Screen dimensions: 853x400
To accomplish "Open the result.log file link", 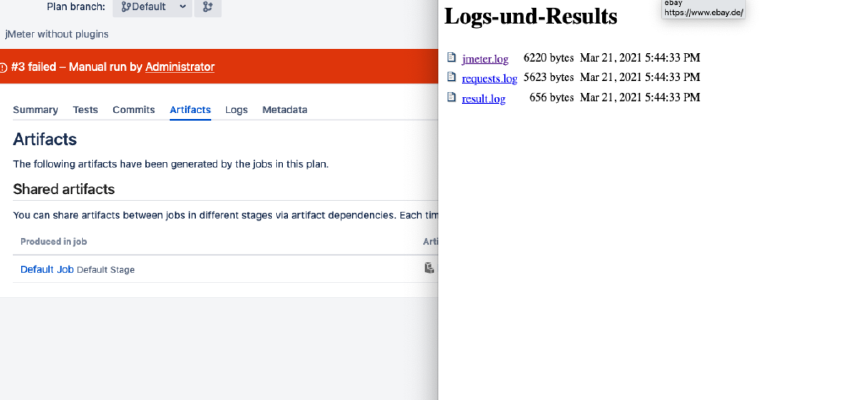I will pos(483,99).
